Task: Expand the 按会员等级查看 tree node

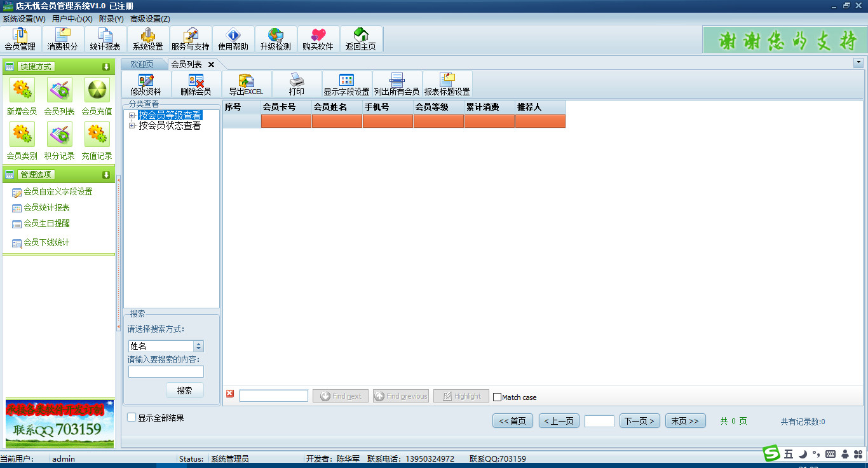Action: (132, 116)
